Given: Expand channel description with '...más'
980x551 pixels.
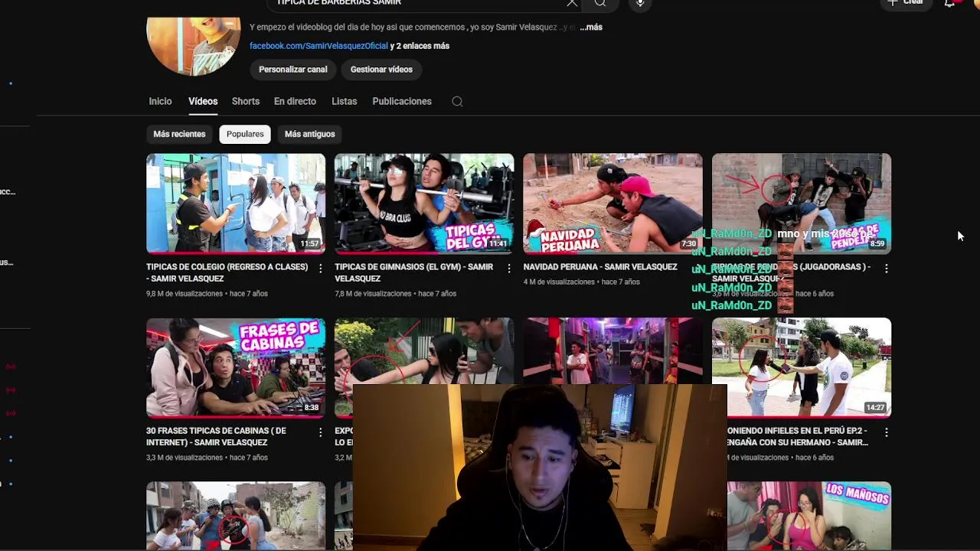Looking at the screenshot, I should coord(591,28).
